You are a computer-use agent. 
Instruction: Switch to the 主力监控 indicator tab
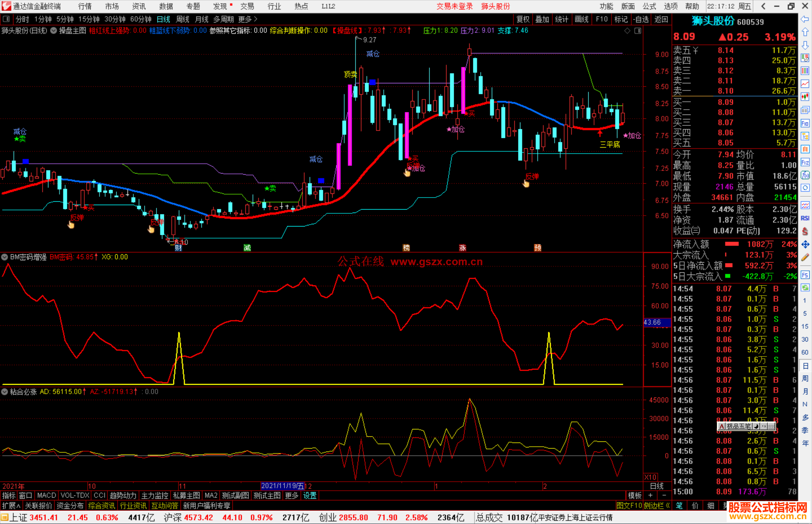tap(155, 495)
